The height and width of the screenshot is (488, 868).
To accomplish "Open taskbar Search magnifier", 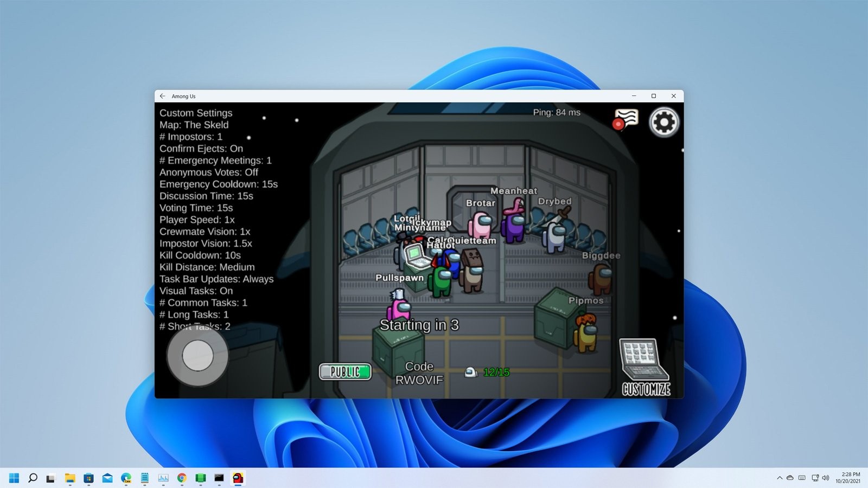I will 33,478.
